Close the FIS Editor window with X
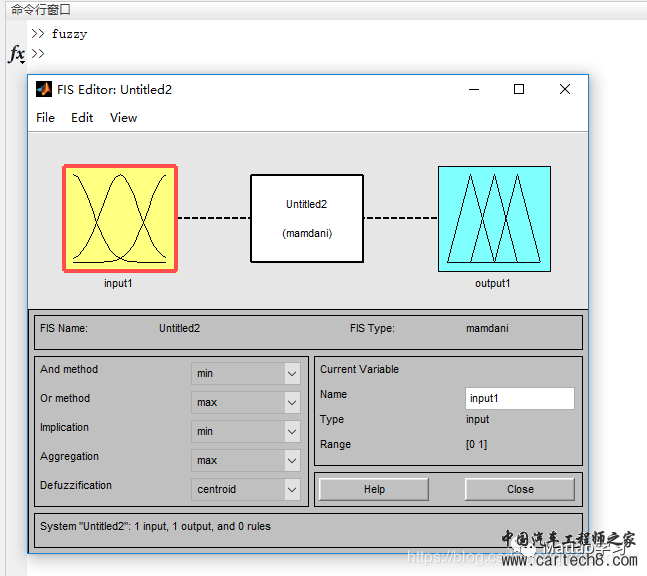The image size is (647, 576). coord(565,89)
